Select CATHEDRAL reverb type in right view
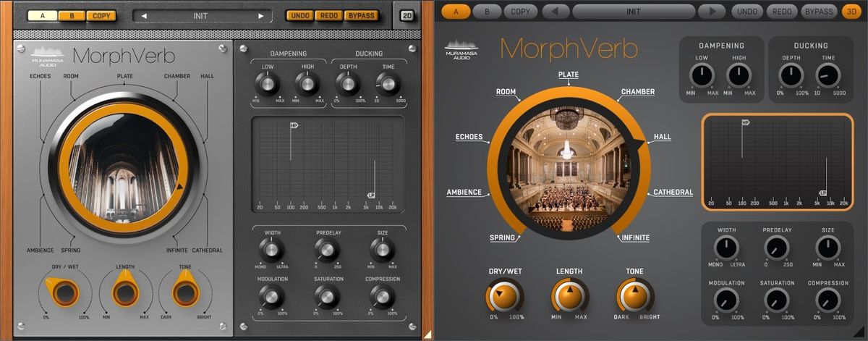The image size is (868, 341). coord(673,192)
